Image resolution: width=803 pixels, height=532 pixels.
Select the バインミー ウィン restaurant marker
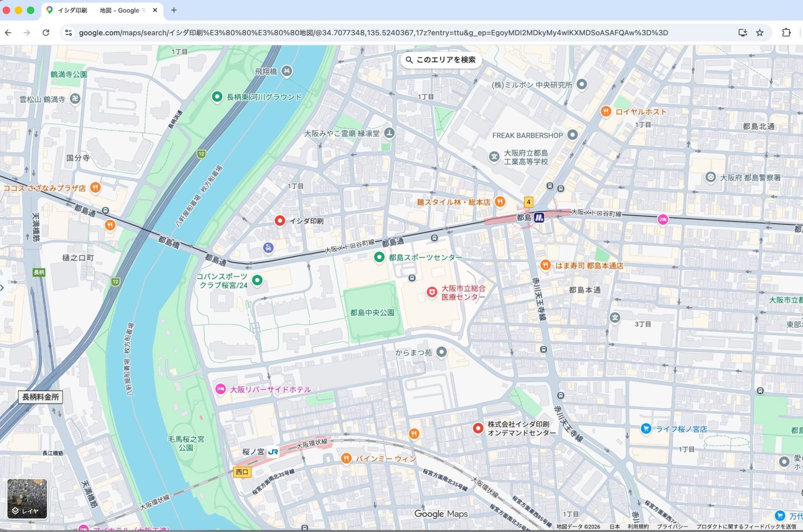(346, 458)
